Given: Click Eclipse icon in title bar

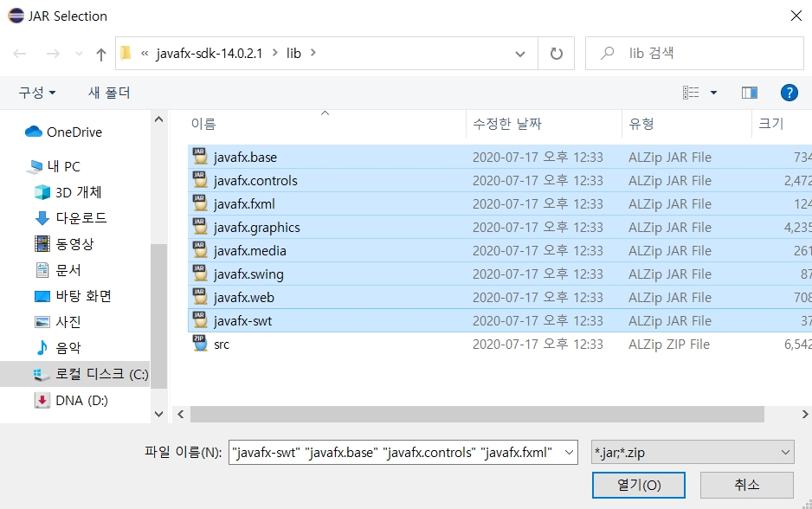Looking at the screenshot, I should point(16,16).
